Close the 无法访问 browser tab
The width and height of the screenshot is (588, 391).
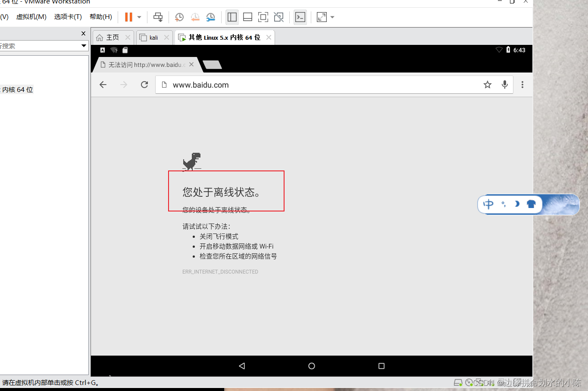[191, 65]
